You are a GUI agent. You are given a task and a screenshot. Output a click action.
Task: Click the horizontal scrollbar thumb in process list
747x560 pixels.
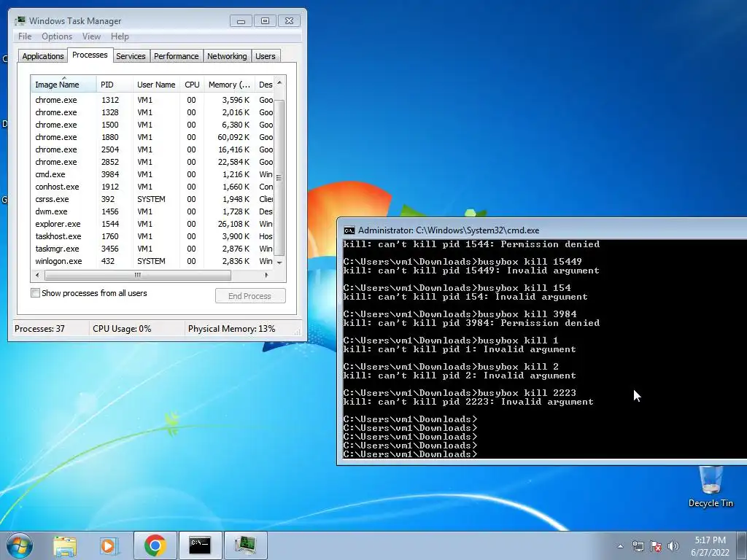138,275
